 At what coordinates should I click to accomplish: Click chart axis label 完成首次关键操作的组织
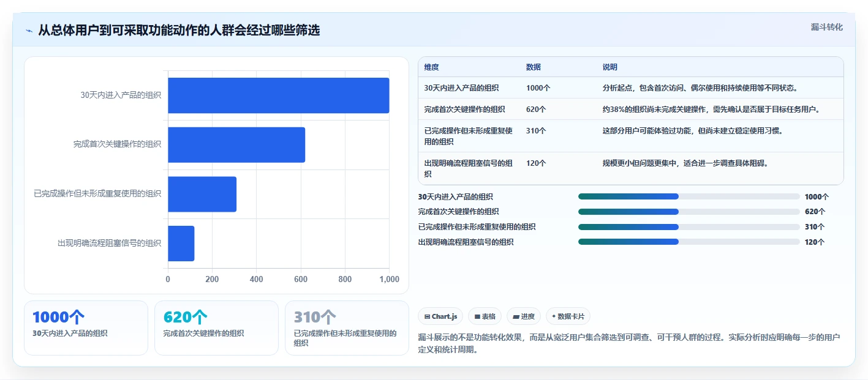click(x=117, y=144)
